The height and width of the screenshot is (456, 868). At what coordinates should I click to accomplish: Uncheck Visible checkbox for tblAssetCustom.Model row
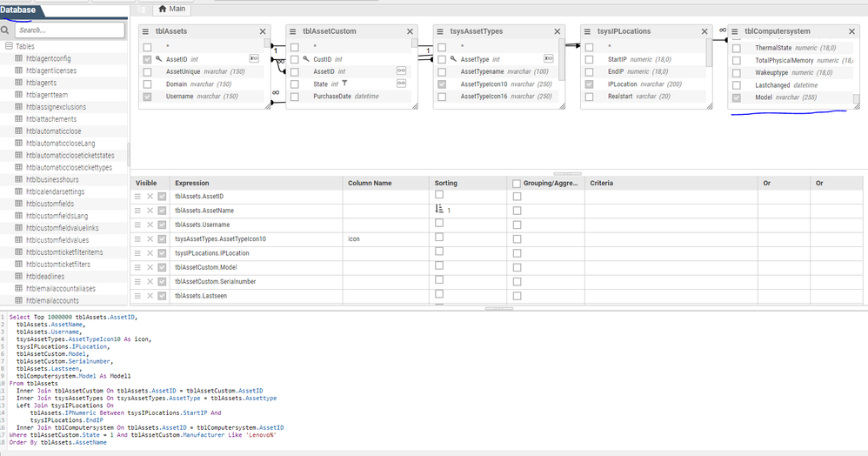[162, 267]
